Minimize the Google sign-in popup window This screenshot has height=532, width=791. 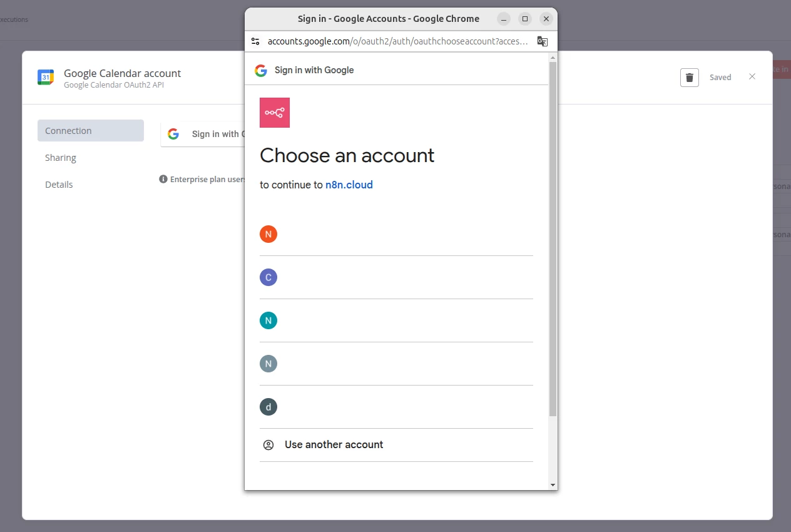point(504,19)
